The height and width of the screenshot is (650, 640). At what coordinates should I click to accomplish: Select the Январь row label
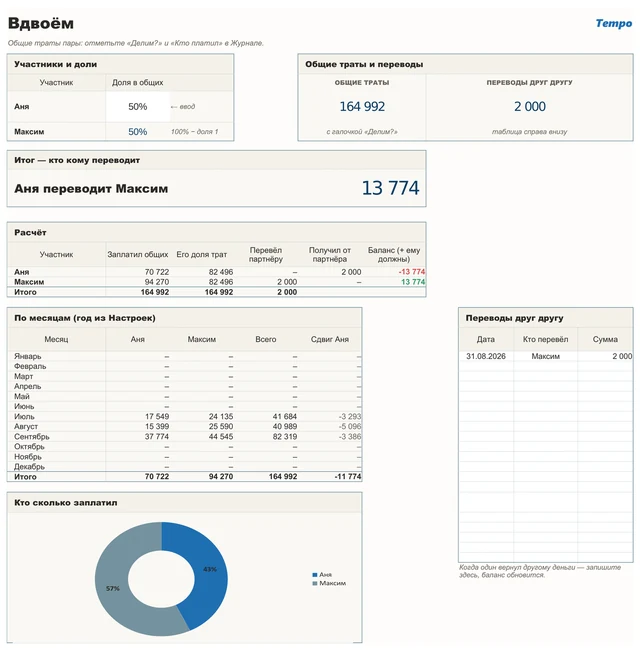pyautogui.click(x=27, y=357)
